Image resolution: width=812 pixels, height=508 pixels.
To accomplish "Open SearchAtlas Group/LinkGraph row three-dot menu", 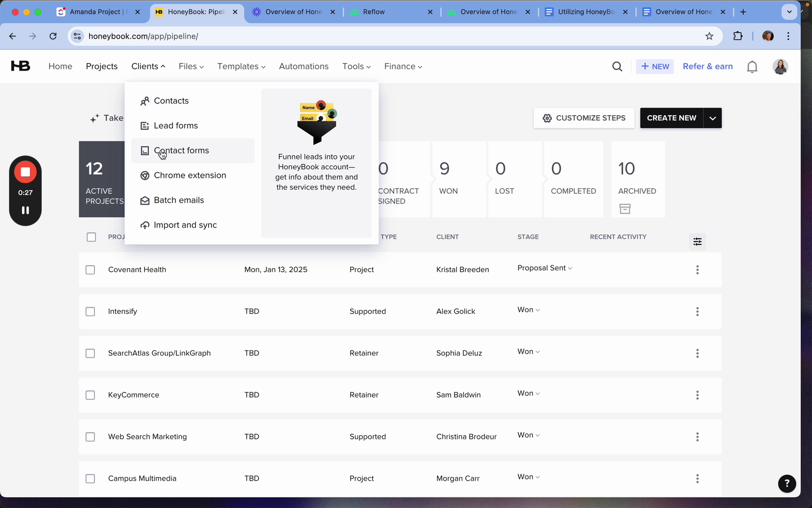I will tap(697, 353).
